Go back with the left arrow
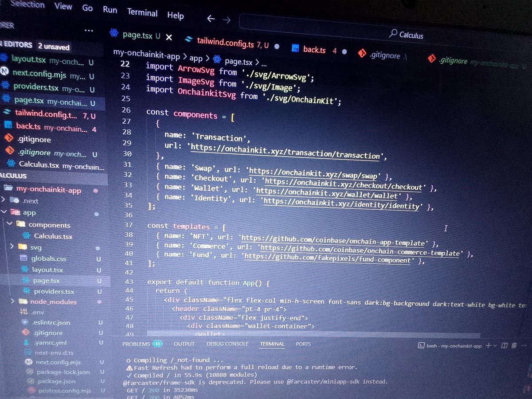Screen dimensions: 532x399 [211, 19]
